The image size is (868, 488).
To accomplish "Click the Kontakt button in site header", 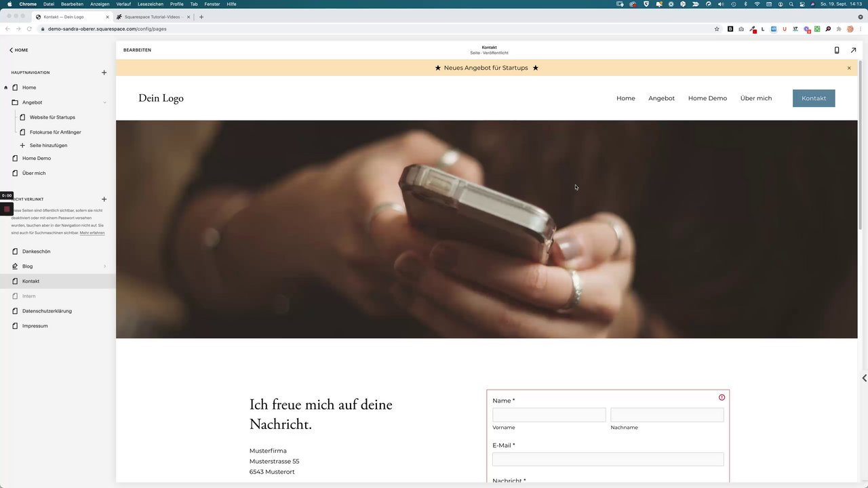I will point(814,98).
